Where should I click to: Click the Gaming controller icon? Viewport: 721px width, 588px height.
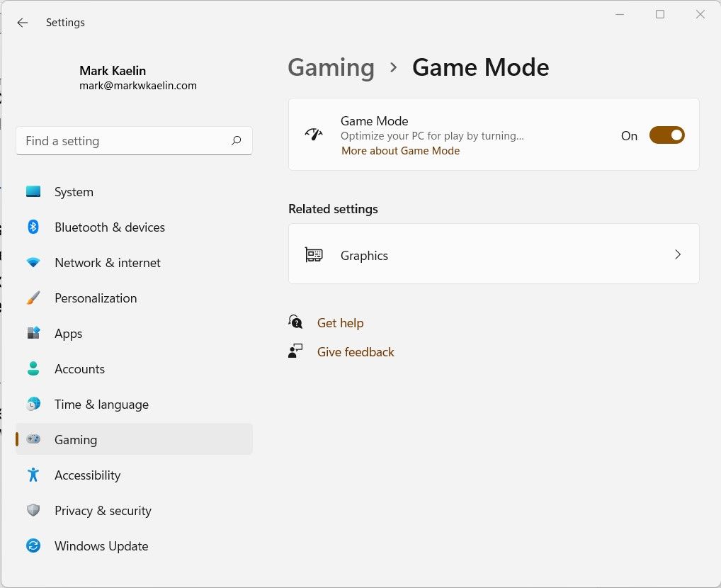point(33,439)
